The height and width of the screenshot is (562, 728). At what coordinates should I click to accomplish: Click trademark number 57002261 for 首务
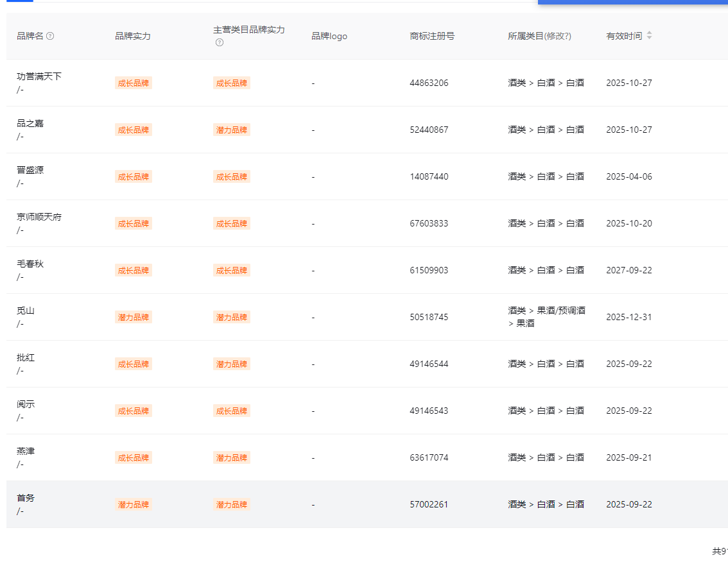click(429, 504)
